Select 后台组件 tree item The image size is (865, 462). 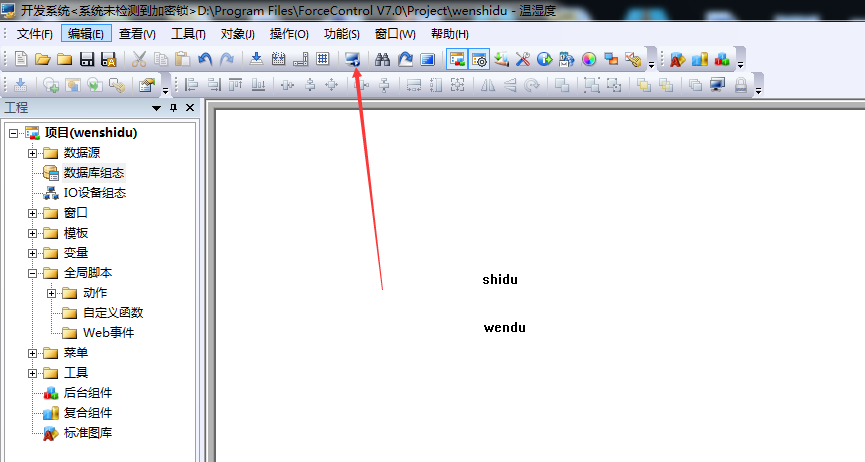point(88,393)
